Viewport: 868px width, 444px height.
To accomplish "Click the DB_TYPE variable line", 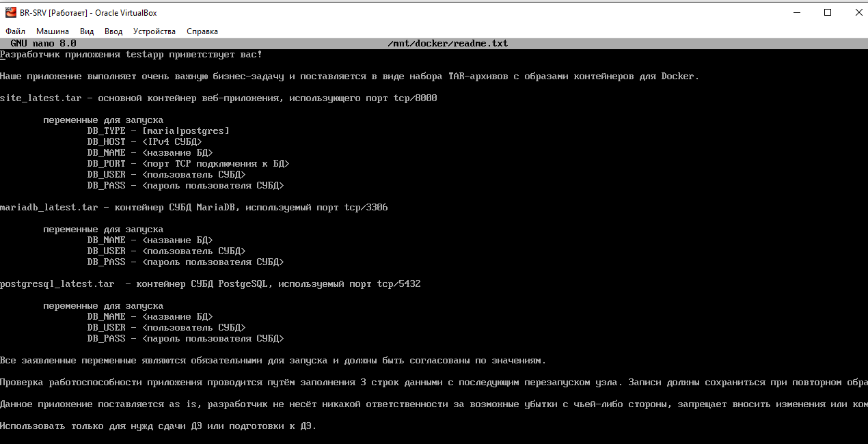I will click(159, 131).
